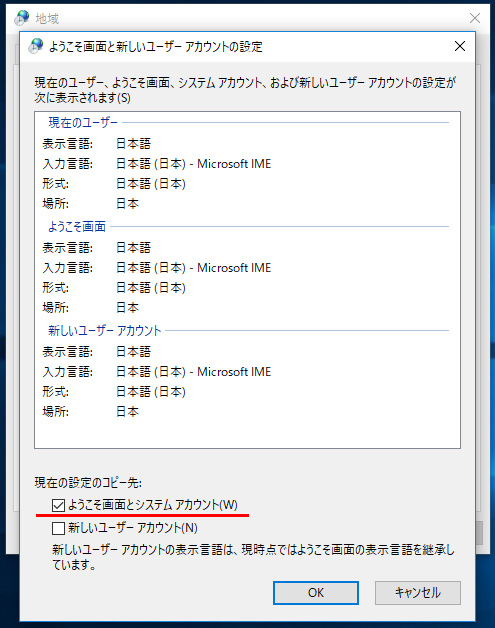
Task: Click 新しいユーザー アカウント 場所 日本 row
Action: coord(91,411)
